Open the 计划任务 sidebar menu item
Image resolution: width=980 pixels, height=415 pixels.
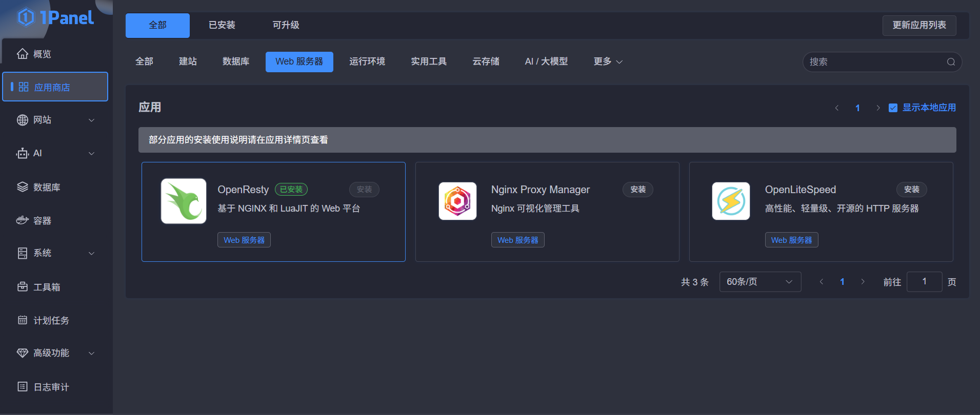(x=55, y=320)
